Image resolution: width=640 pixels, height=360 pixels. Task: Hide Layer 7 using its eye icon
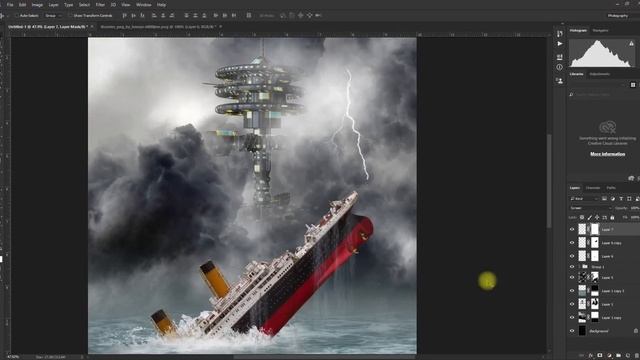click(x=572, y=229)
